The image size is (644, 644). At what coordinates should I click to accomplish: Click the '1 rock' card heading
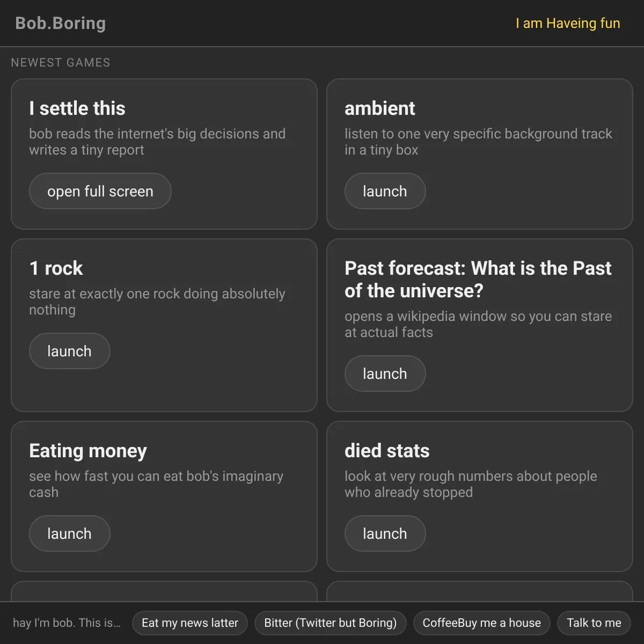56,268
